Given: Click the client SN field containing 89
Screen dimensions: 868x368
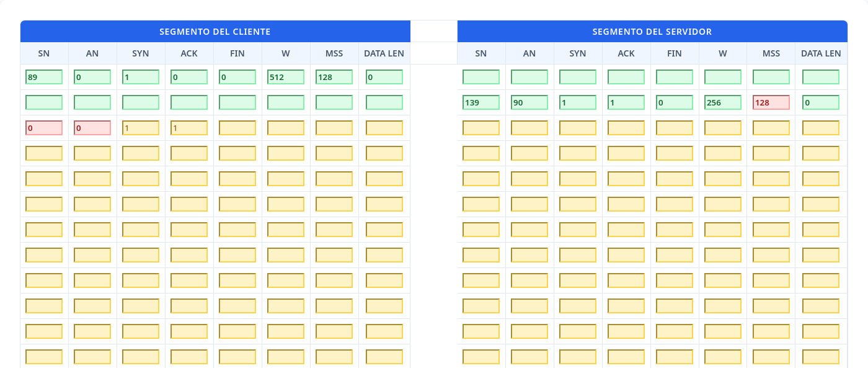Looking at the screenshot, I should pos(44,77).
